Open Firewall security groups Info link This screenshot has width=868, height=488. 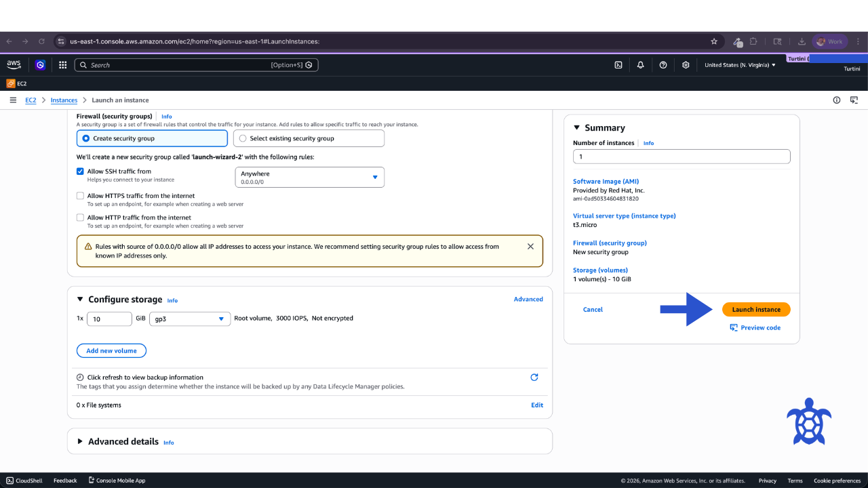[167, 117]
